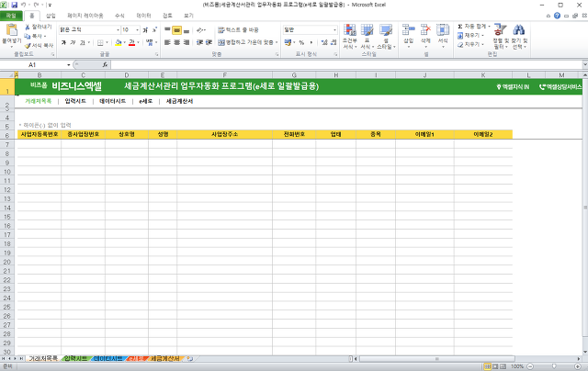Center text horizontally
The width and height of the screenshot is (588, 371).
point(177,43)
